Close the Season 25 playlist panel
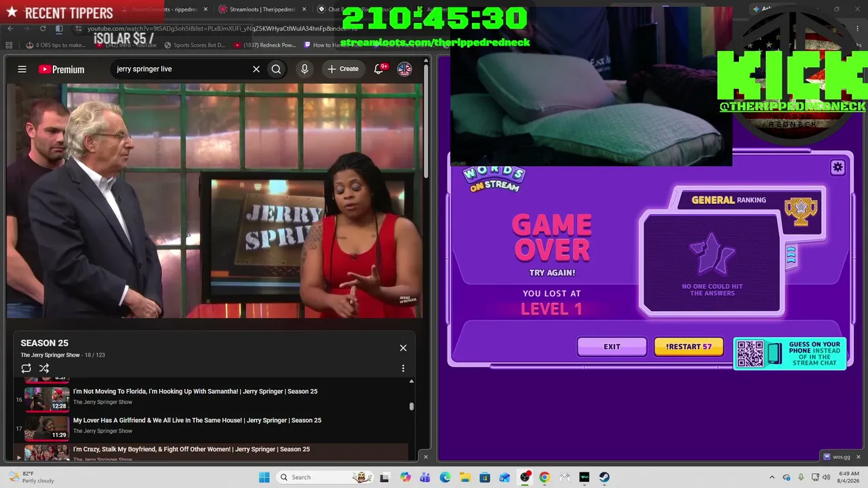Image resolution: width=868 pixels, height=488 pixels. (x=403, y=348)
